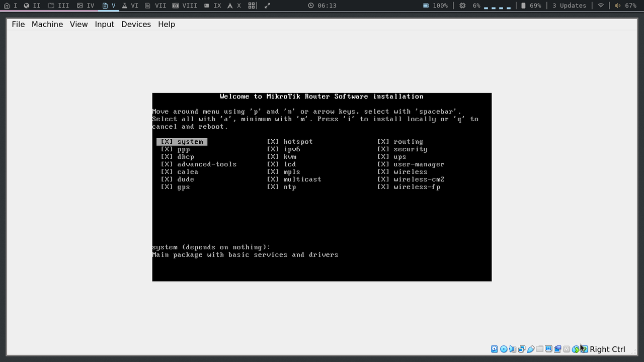Click the Right Ctrl host key label

pyautogui.click(x=607, y=349)
